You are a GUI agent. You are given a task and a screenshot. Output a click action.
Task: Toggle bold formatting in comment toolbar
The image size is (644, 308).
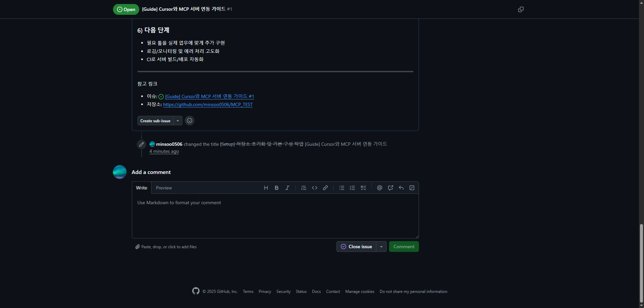[x=277, y=188]
